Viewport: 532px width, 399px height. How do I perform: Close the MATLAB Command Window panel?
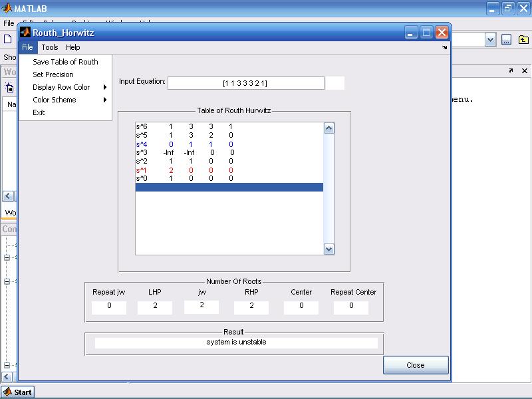tap(525, 70)
